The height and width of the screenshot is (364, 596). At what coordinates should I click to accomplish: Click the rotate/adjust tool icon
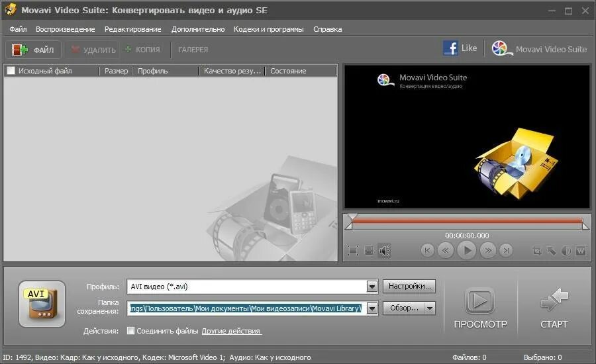click(x=552, y=251)
